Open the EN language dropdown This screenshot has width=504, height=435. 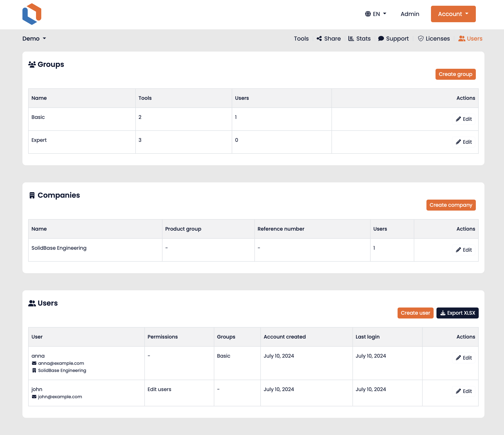coord(376,14)
